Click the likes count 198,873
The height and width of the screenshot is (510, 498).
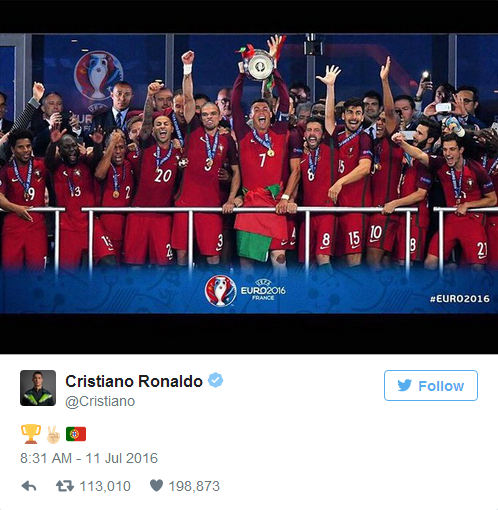click(x=194, y=486)
